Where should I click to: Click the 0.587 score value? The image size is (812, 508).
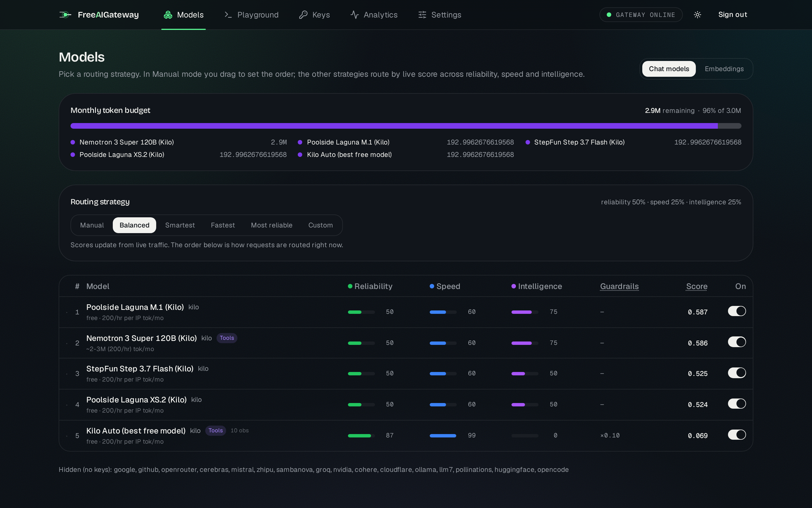(x=698, y=312)
